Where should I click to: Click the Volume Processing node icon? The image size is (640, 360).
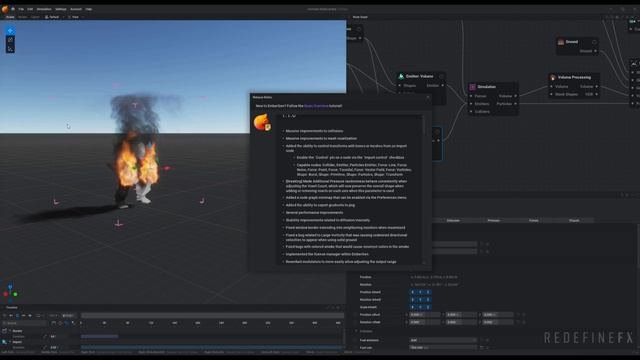pyautogui.click(x=553, y=77)
